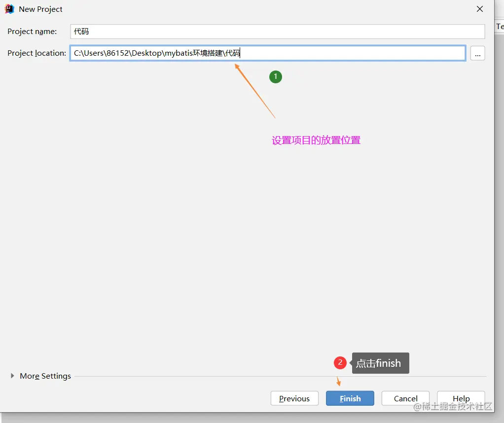Browse for project location with ellipsis button

coord(478,53)
